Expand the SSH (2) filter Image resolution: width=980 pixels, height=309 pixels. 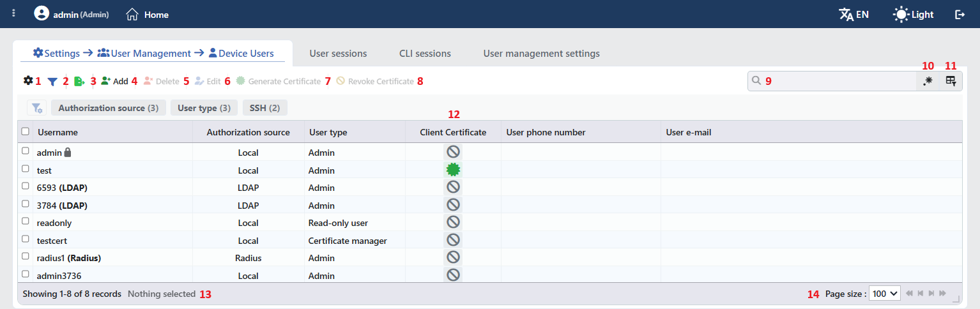click(x=265, y=108)
